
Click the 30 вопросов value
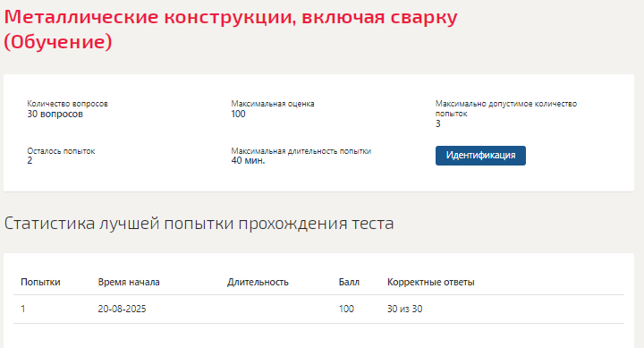click(x=55, y=114)
